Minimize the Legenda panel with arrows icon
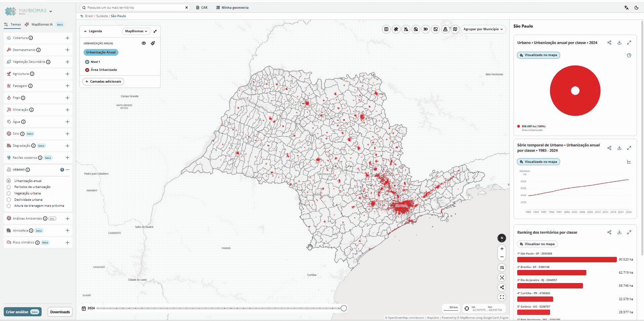The height and width of the screenshot is (321, 644). 155,31
